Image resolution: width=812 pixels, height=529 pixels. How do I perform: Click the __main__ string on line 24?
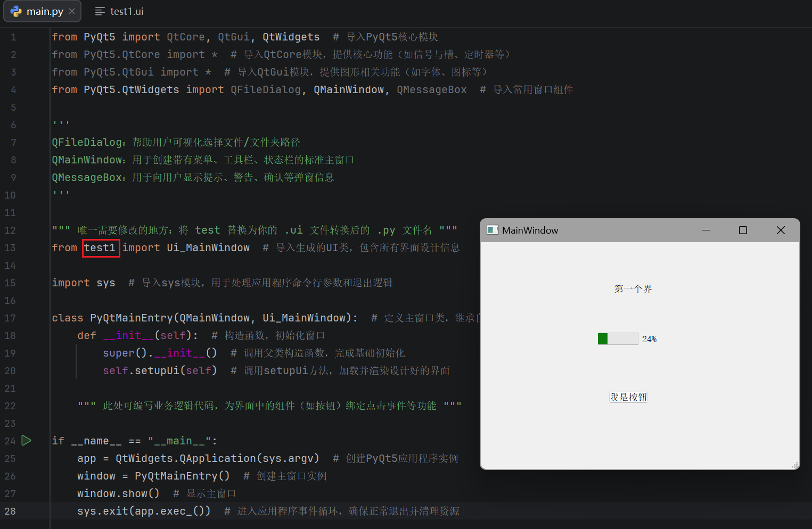179,441
